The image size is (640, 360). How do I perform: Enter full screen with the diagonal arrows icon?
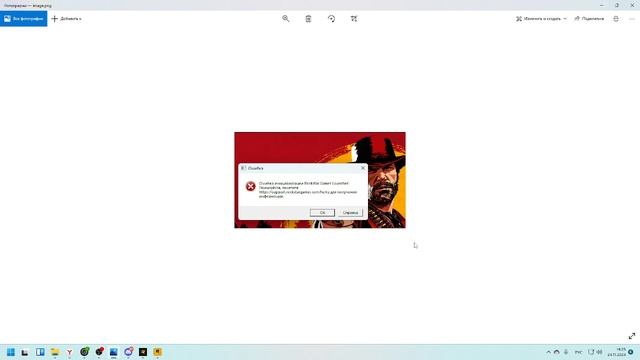(x=632, y=336)
